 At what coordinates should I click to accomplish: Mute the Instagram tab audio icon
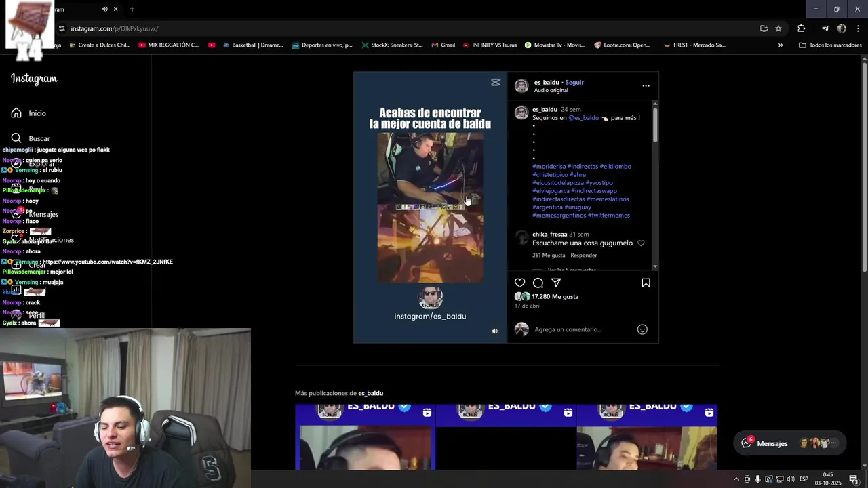(104, 9)
